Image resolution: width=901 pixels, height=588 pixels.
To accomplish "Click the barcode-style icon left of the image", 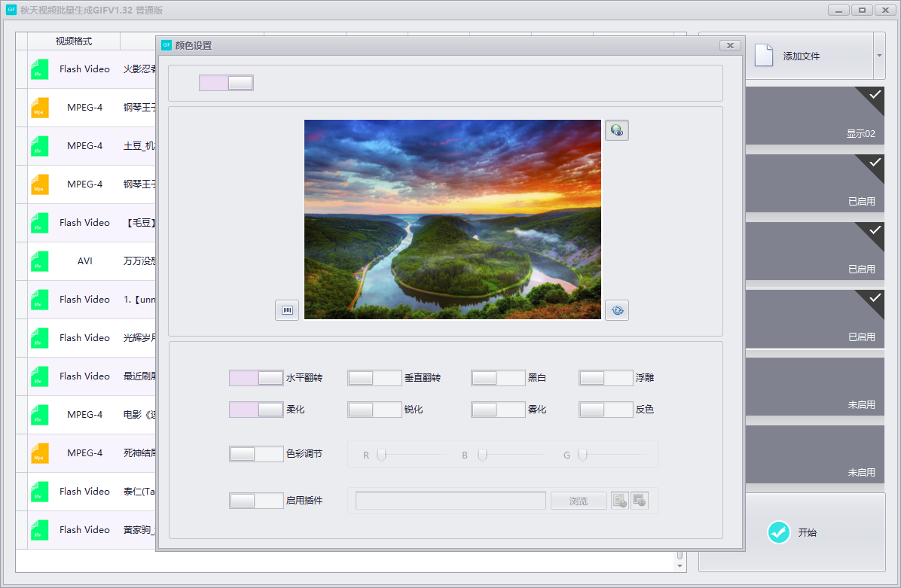I will (x=287, y=310).
